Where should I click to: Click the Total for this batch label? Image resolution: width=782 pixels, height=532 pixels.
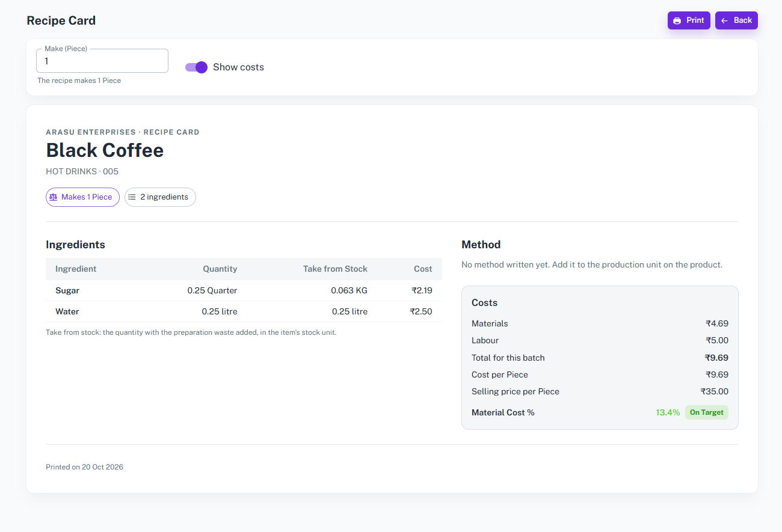pyautogui.click(x=508, y=358)
